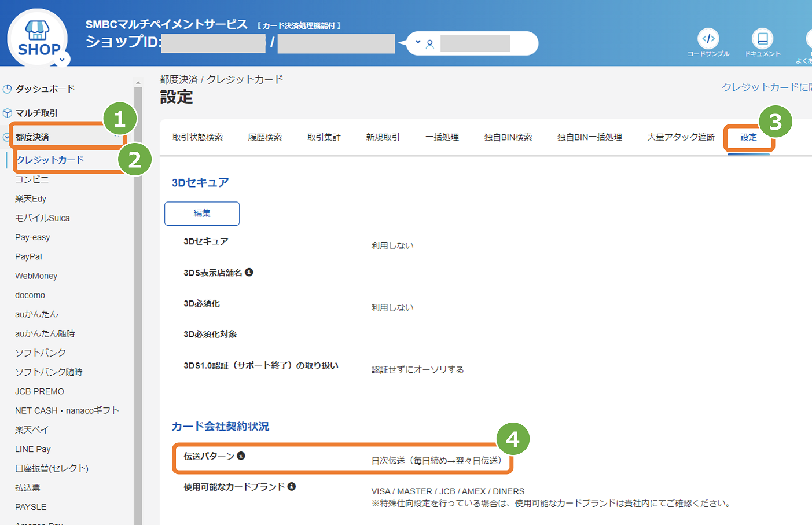Click the マルチ取引 cube icon
Screen dimensions: 812x525
(8, 113)
